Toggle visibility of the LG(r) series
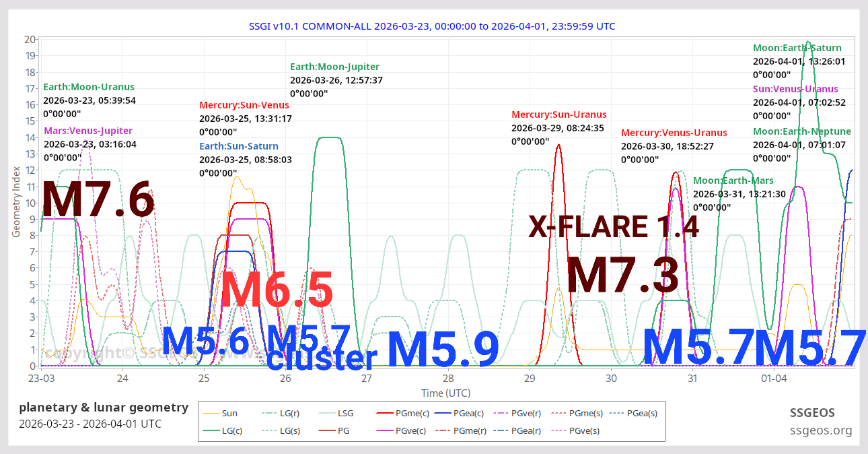Image resolution: width=868 pixels, height=454 pixels. click(269, 413)
